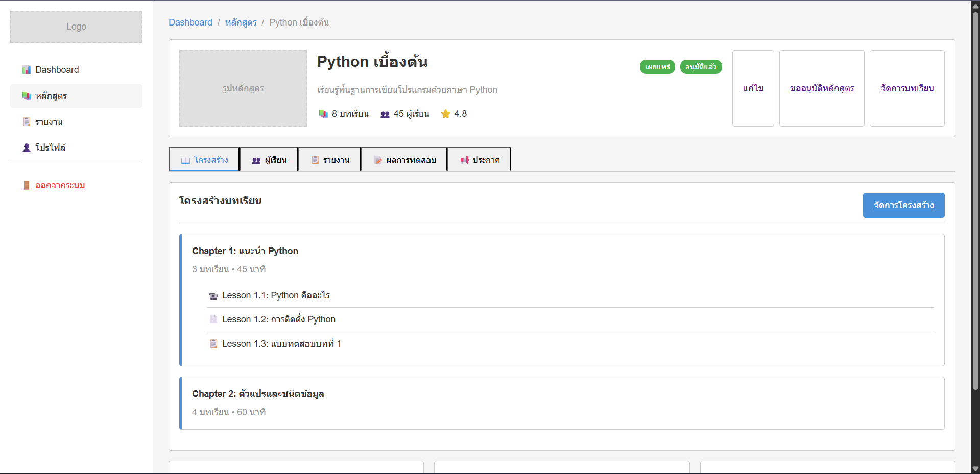Screen dimensions: 980x474
Task: Click the quiz clipboard icon for Lesson 1.3
Action: (x=213, y=344)
